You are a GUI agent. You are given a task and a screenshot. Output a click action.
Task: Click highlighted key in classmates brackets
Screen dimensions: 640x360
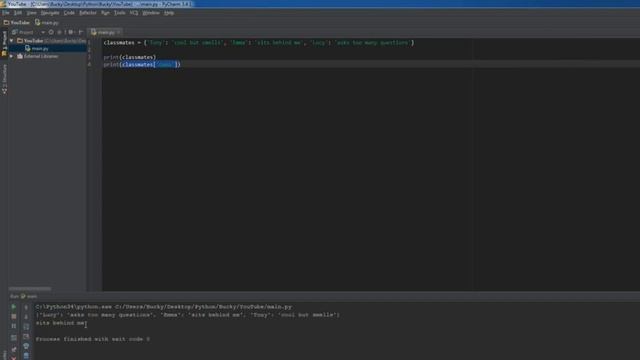coord(165,64)
